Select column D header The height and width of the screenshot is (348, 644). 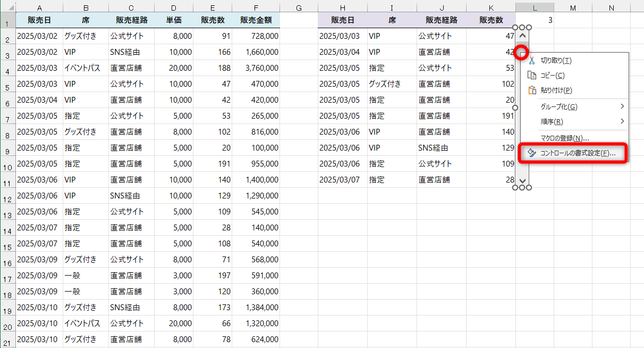(174, 7)
